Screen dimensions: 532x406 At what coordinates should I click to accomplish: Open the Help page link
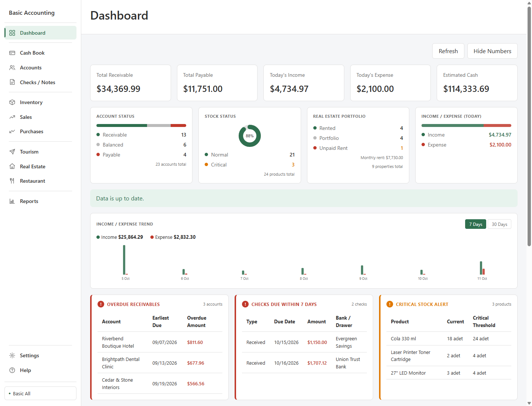click(40, 370)
